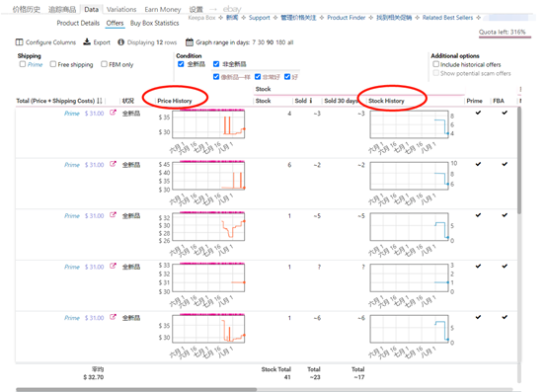Toggle the Prime shipping checkbox

[x=23, y=64]
